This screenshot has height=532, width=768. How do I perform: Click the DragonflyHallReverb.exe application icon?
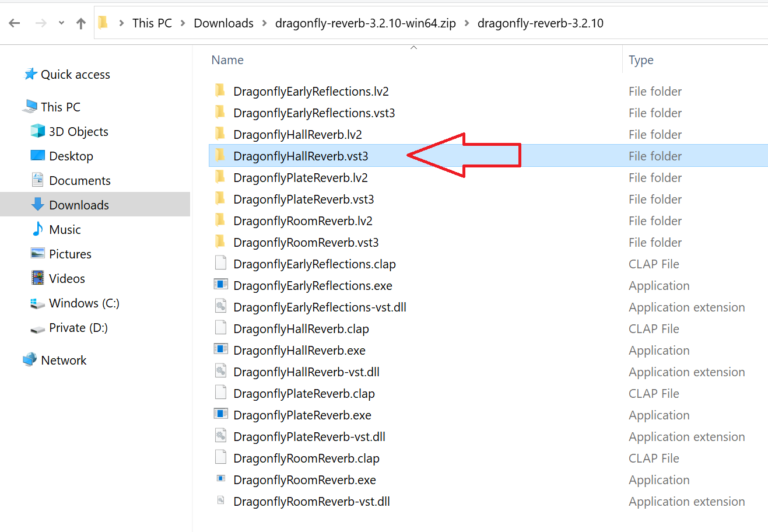[x=220, y=350]
